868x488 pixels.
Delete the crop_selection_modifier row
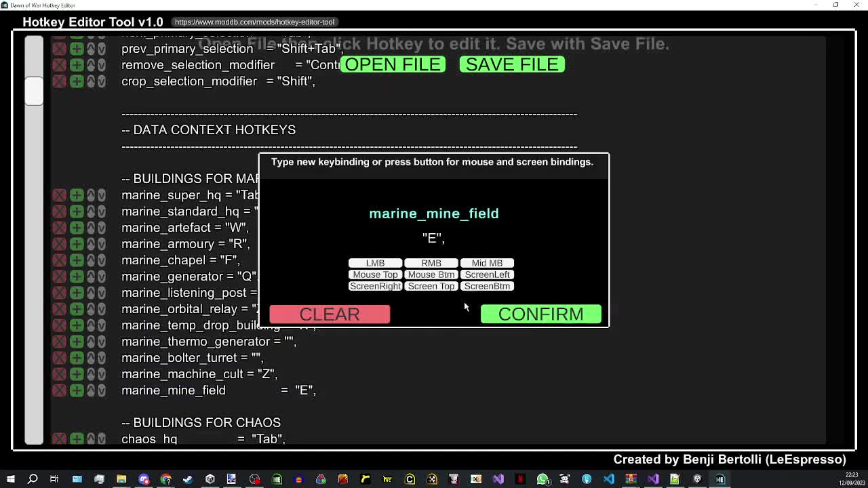tap(60, 81)
